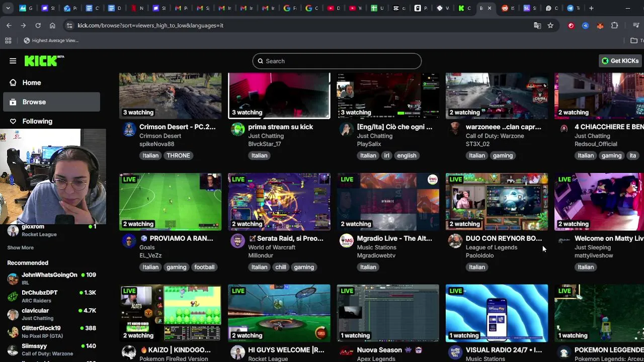The image size is (644, 362).
Task: Open the Music Stations category under Mgradio
Action: click(x=376, y=247)
